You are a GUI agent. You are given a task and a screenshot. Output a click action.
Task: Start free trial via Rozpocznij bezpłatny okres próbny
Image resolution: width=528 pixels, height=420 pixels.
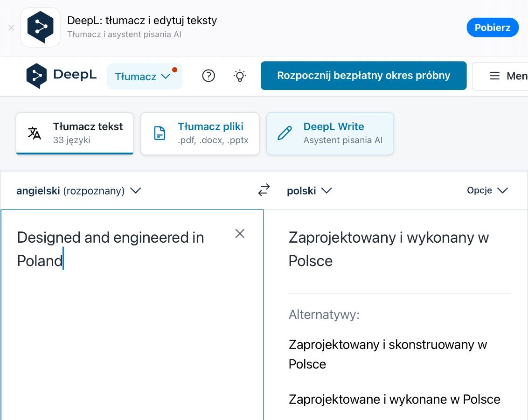click(363, 76)
